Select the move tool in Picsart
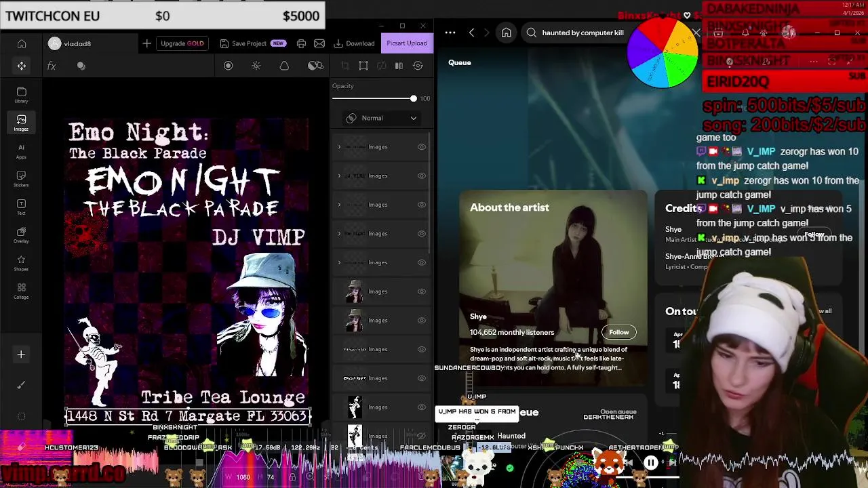This screenshot has width=868, height=488. tap(22, 66)
